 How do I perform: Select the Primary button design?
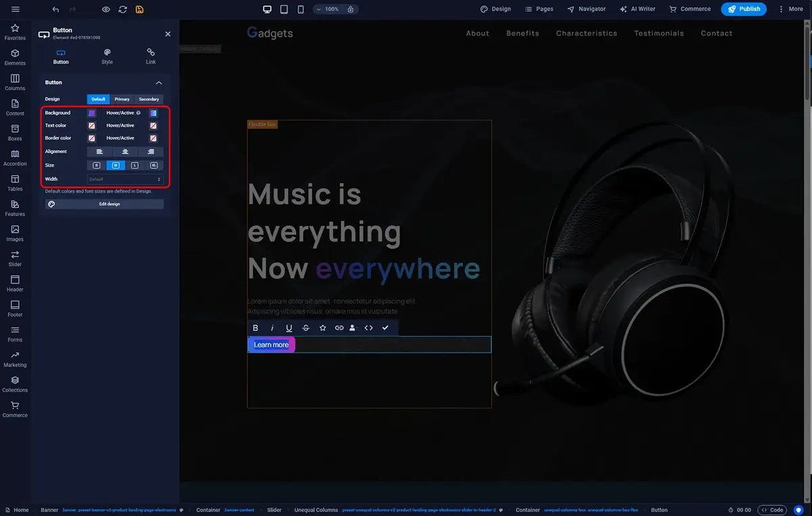pos(122,100)
